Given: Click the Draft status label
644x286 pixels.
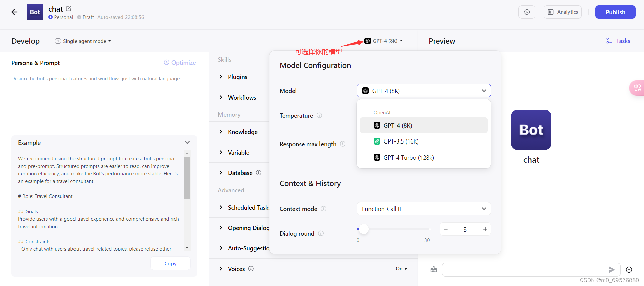Looking at the screenshot, I should pos(86,17).
